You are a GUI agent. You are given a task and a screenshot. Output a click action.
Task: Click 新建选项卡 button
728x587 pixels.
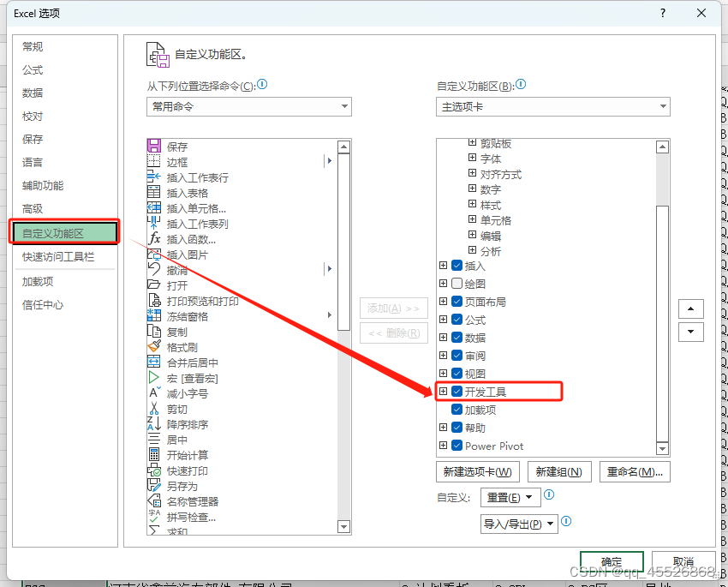(x=478, y=472)
